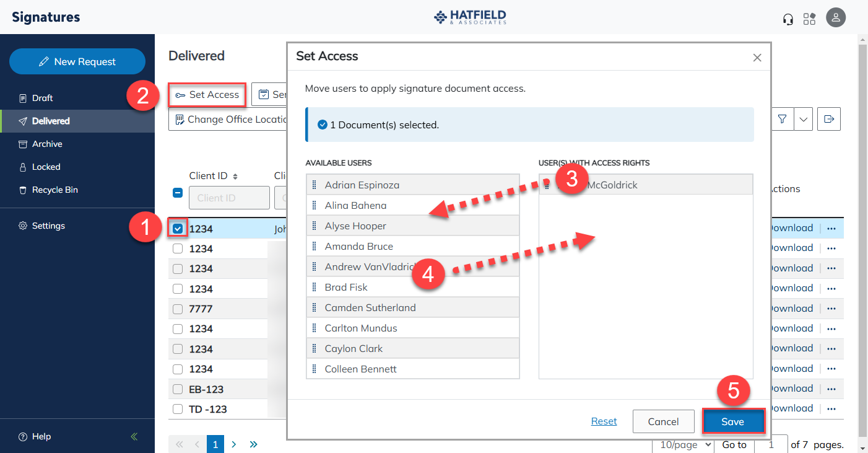Open the apps grid icon
868x453 pixels.
(x=809, y=19)
